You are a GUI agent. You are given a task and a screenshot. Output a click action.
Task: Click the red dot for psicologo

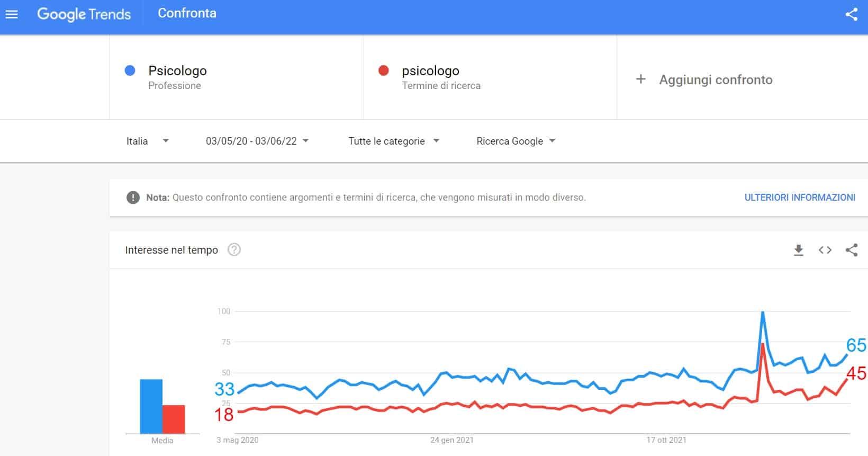384,70
